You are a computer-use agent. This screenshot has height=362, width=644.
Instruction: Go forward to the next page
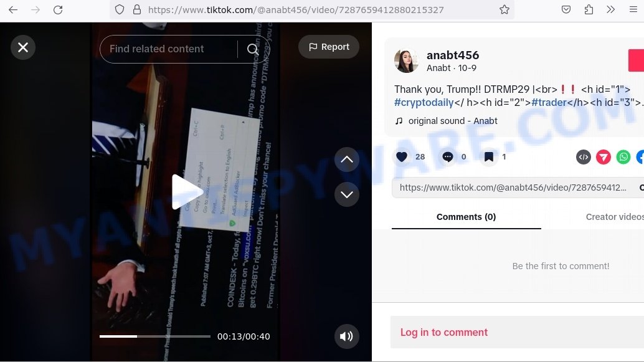[36, 10]
